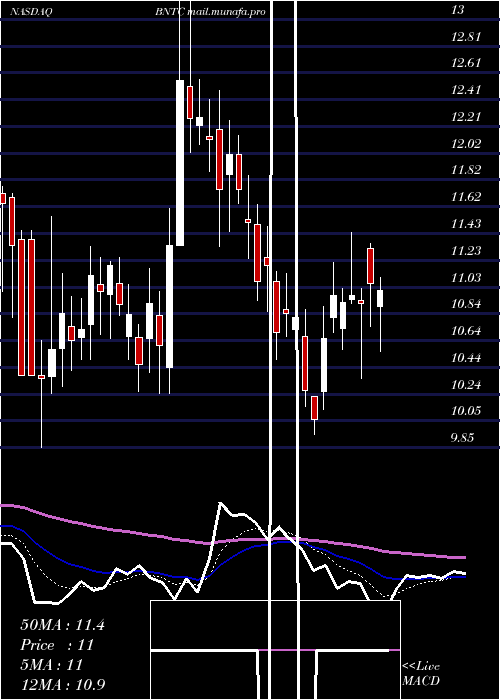
Task: Click the 11.43 price axis label
Action: point(466,224)
